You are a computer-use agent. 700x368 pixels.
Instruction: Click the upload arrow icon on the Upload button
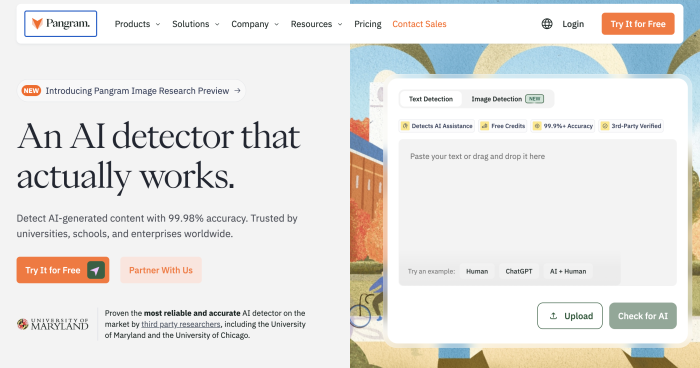click(x=553, y=316)
